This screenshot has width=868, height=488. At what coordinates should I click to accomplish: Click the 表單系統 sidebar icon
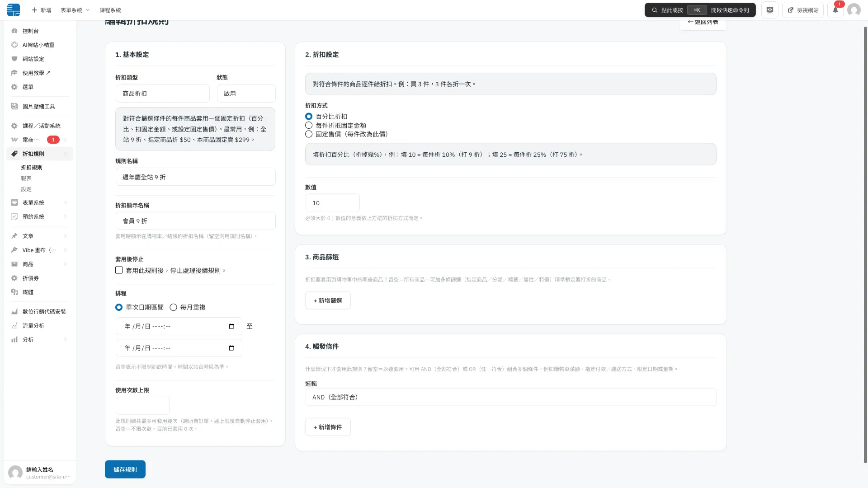pyautogui.click(x=14, y=202)
